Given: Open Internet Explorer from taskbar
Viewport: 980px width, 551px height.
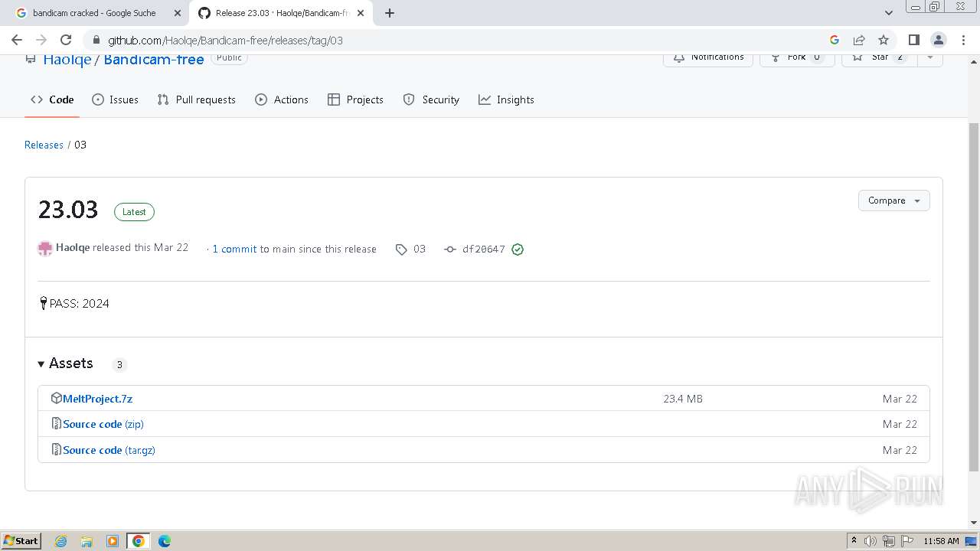Looking at the screenshot, I should (61, 541).
